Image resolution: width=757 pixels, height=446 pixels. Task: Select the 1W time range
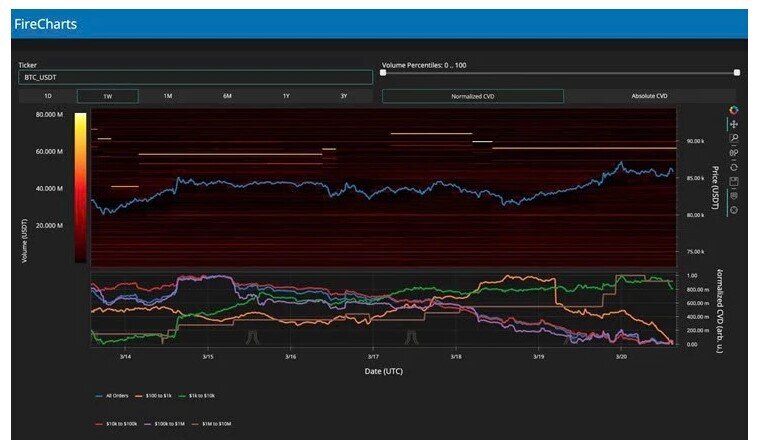point(108,96)
